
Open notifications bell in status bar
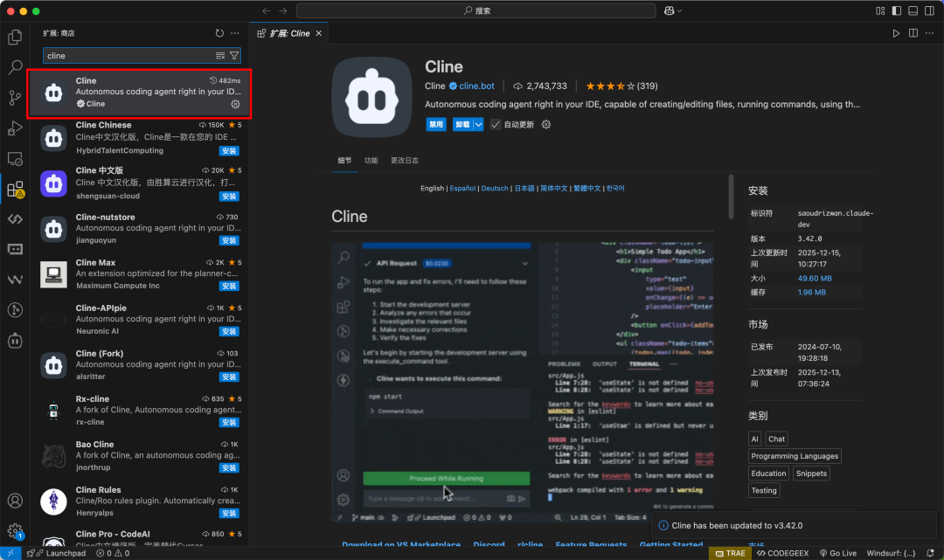(x=930, y=553)
